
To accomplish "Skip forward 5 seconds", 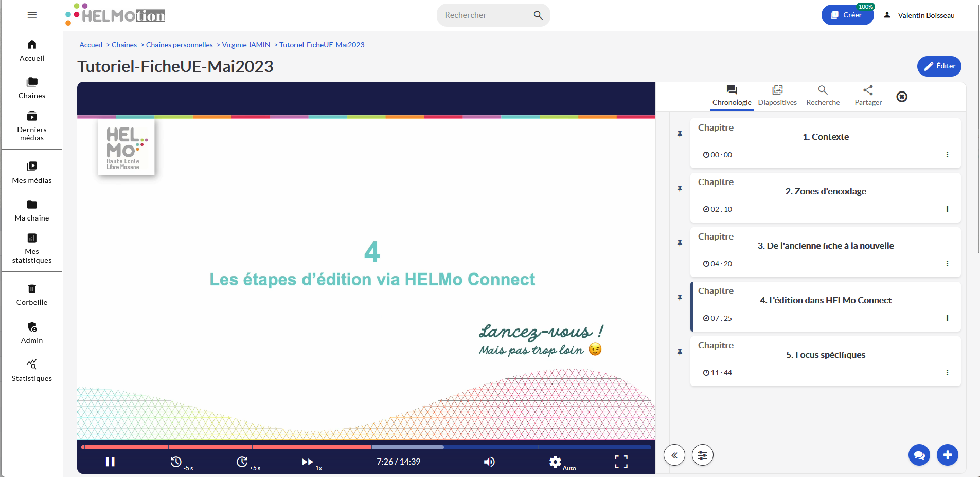I will coord(247,463).
